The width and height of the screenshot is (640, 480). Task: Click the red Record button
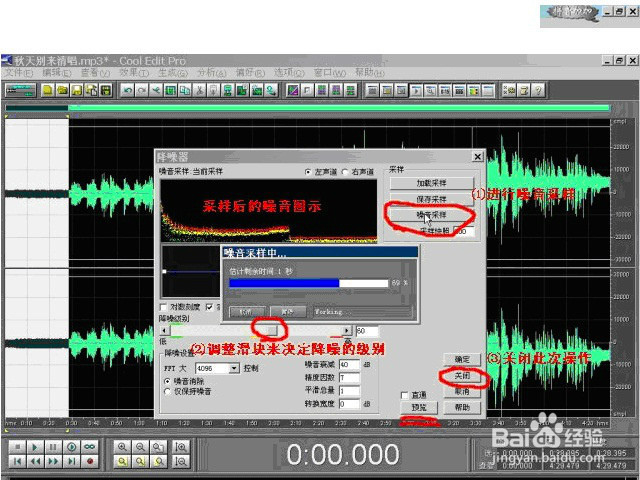coord(89,462)
